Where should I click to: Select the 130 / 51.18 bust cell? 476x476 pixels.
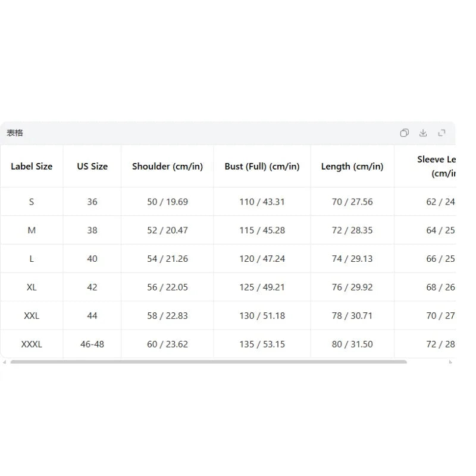[x=262, y=316]
